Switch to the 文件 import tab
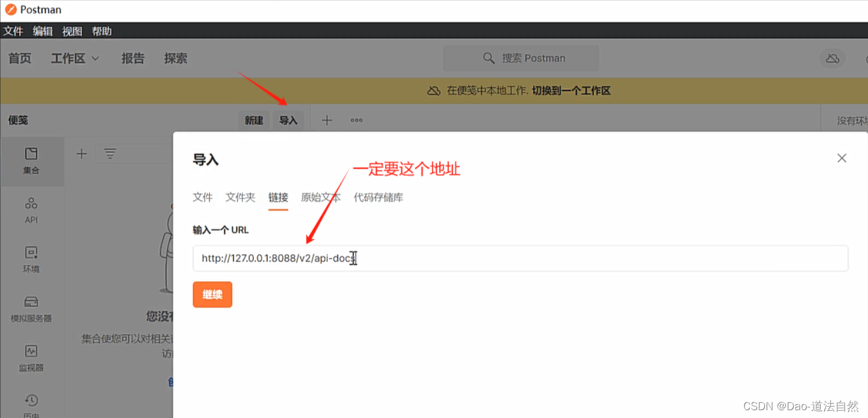 pyautogui.click(x=203, y=197)
